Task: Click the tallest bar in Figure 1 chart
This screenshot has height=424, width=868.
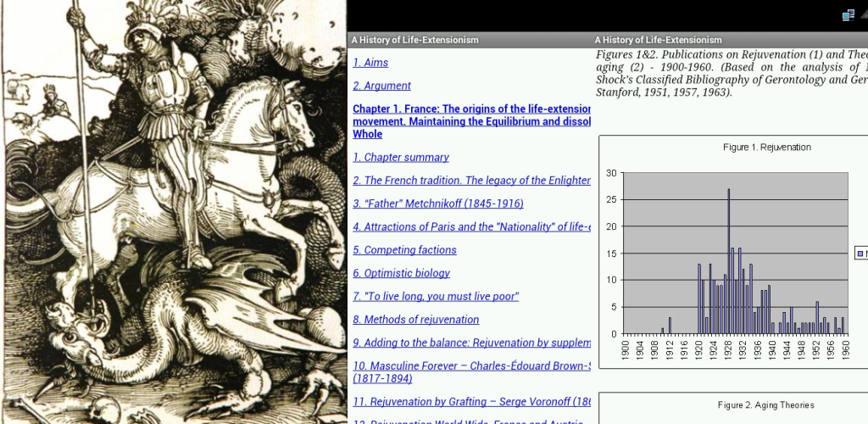Action: (x=728, y=261)
